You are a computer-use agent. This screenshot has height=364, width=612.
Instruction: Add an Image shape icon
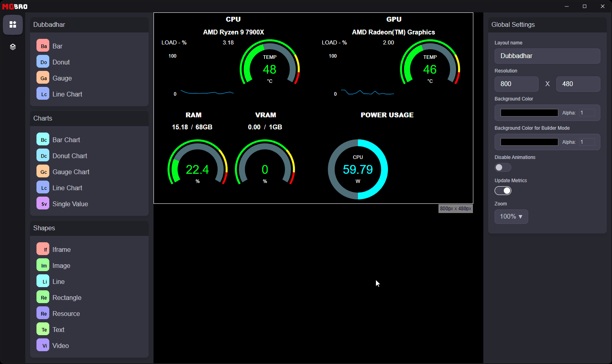(43, 265)
